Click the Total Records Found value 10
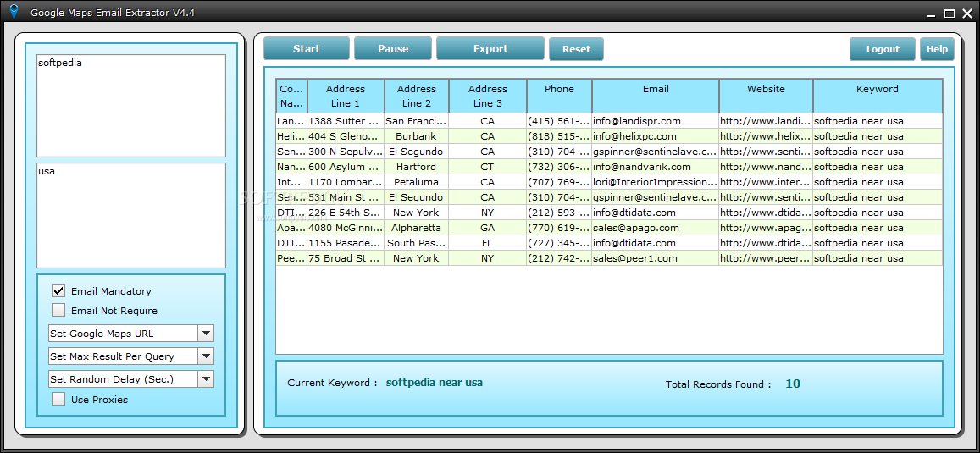 coord(793,384)
